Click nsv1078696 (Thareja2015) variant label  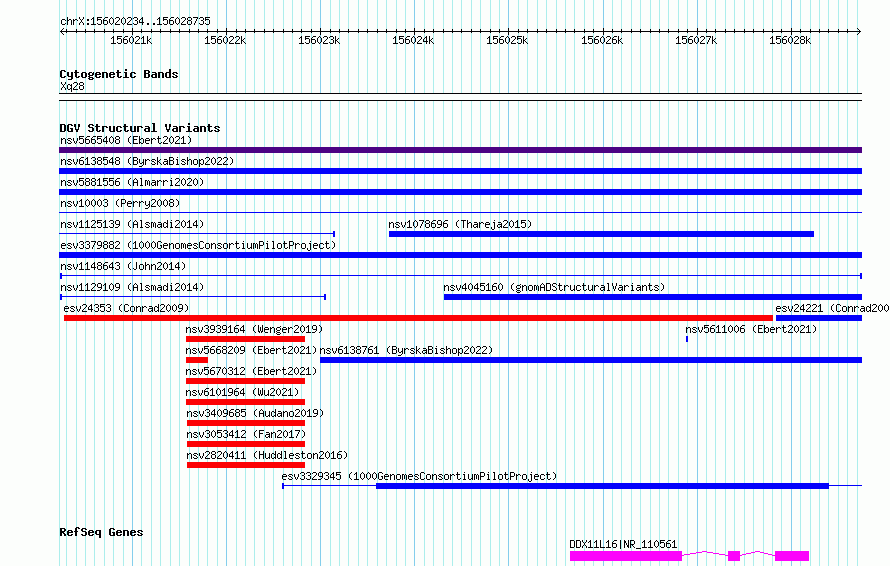click(460, 224)
